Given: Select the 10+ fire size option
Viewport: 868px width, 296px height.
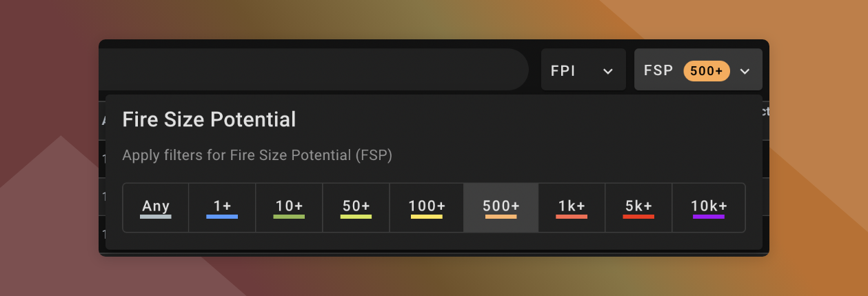Looking at the screenshot, I should pyautogui.click(x=289, y=207).
